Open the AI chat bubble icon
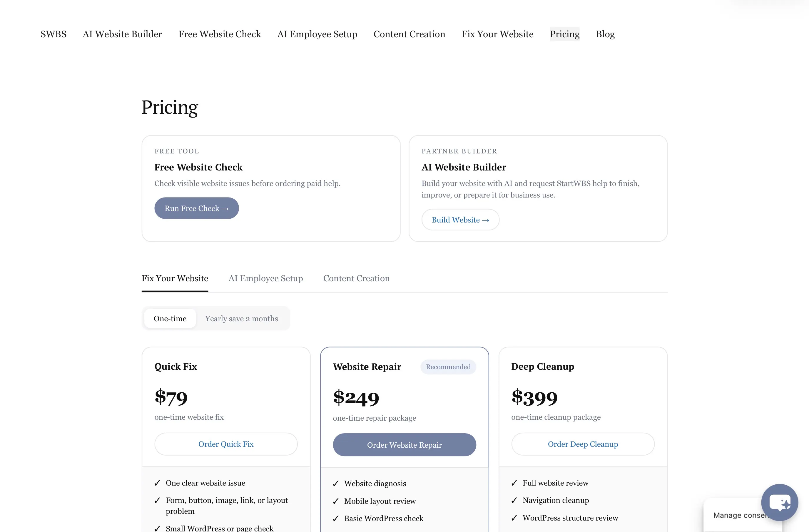The height and width of the screenshot is (532, 809). (x=779, y=502)
